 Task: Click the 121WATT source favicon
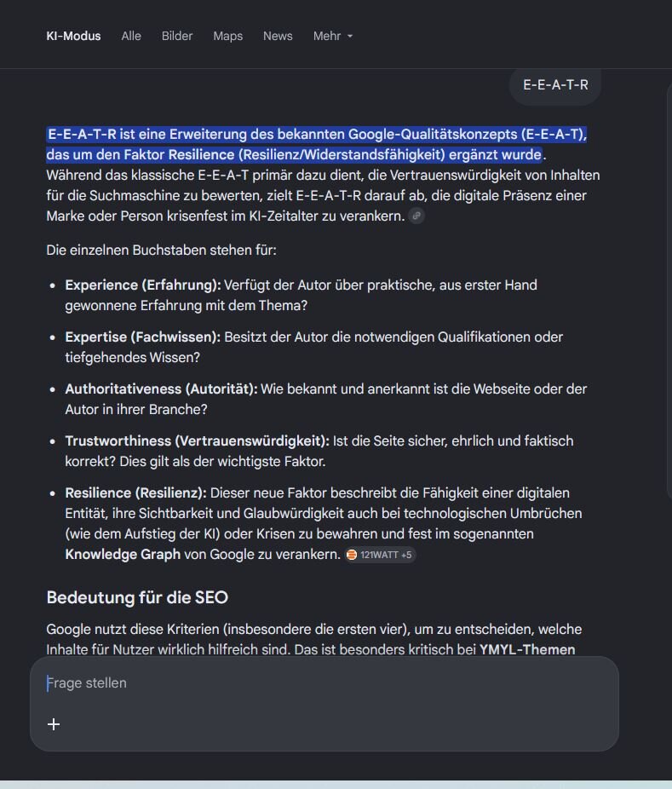point(352,555)
